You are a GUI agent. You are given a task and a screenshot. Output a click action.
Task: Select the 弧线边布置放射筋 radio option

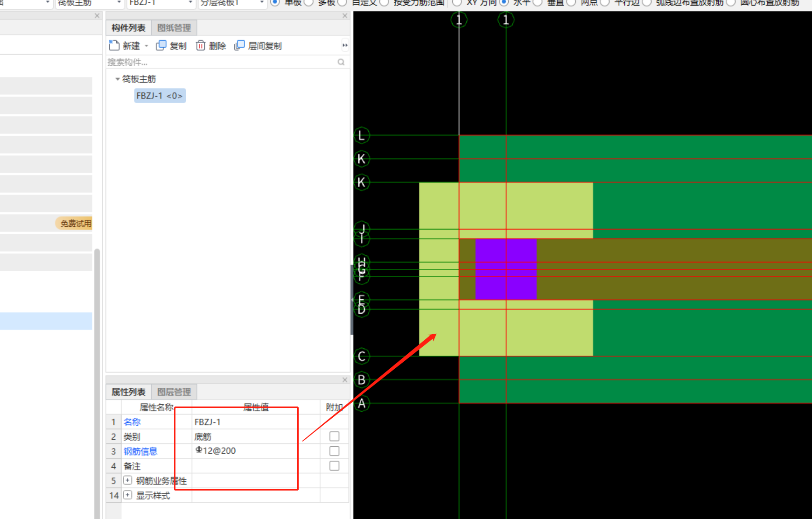tap(646, 2)
